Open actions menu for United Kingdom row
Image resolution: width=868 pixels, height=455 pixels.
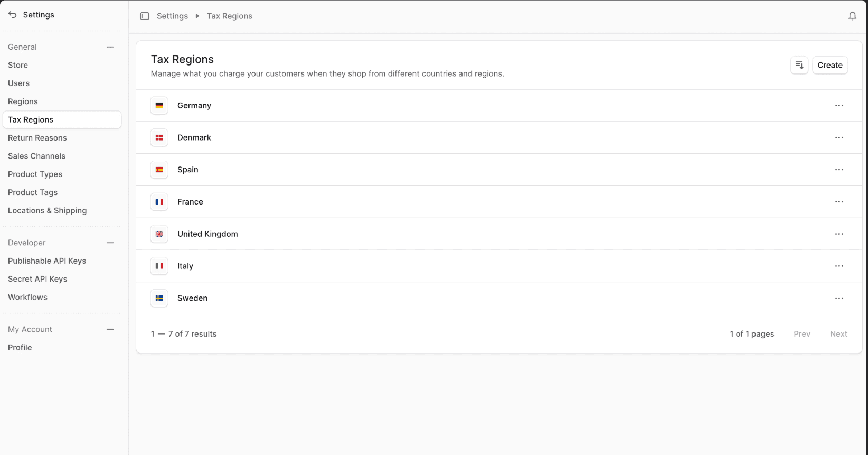[x=839, y=234]
